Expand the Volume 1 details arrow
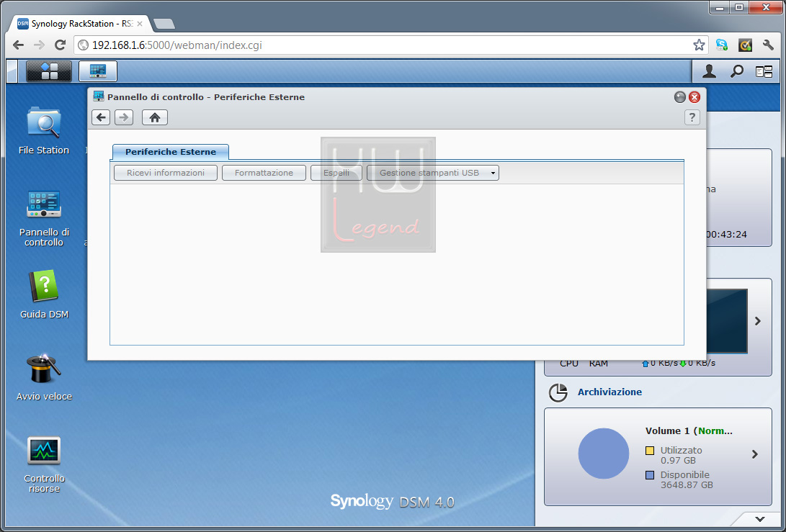Viewport: 786px width, 532px height. [x=755, y=454]
